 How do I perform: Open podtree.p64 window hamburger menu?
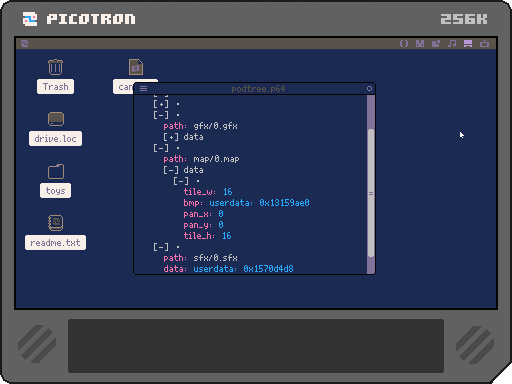tap(143, 88)
